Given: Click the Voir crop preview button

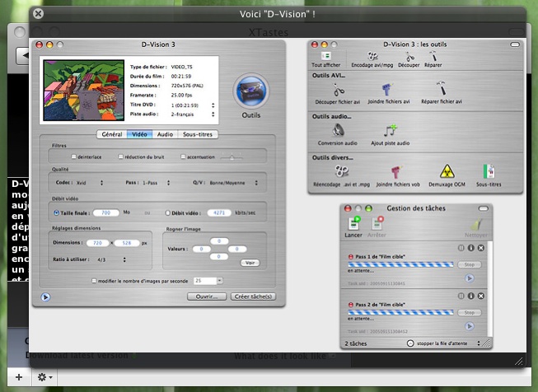Looking at the screenshot, I should [250, 263].
